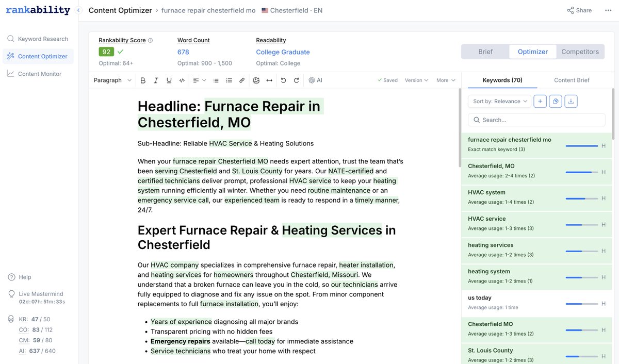Screen dimensions: 619x364
Task: Open the Version dropdown
Action: (x=417, y=80)
